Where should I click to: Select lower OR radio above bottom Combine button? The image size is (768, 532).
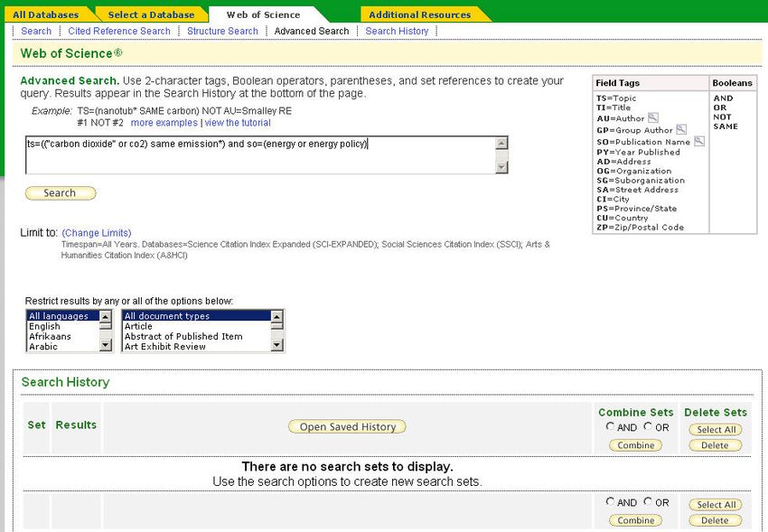(648, 501)
